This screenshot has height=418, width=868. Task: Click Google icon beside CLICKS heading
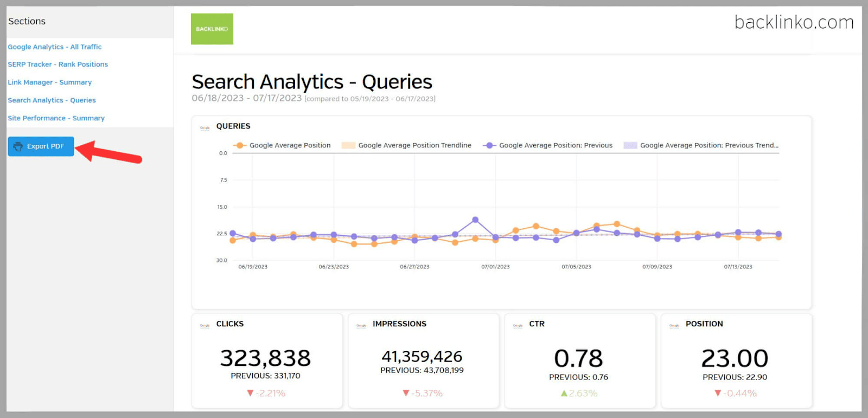click(x=205, y=325)
